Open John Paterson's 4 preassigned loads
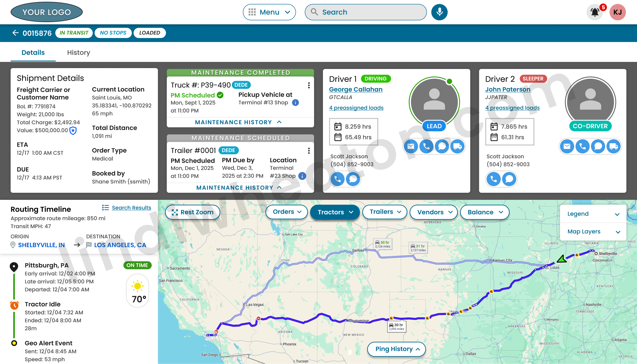This screenshot has height=364, width=637. point(512,108)
